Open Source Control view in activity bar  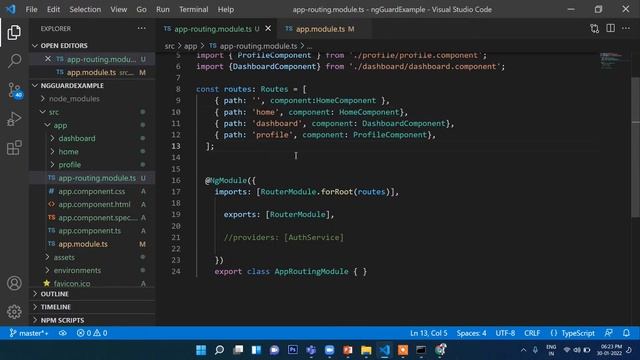(15, 90)
